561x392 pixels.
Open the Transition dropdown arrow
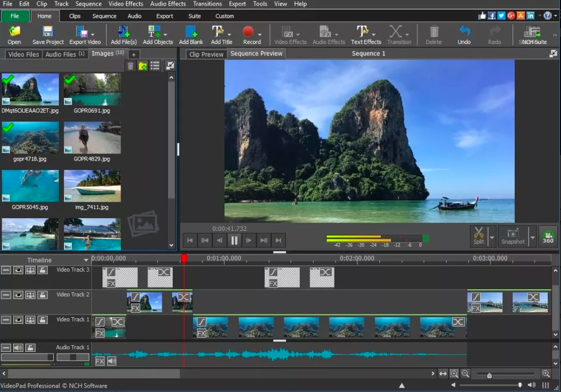click(408, 34)
